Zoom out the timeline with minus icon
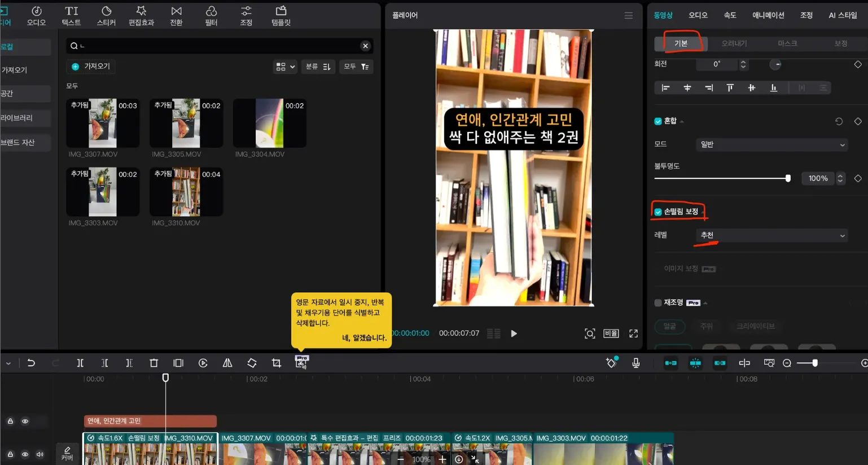 [x=787, y=363]
